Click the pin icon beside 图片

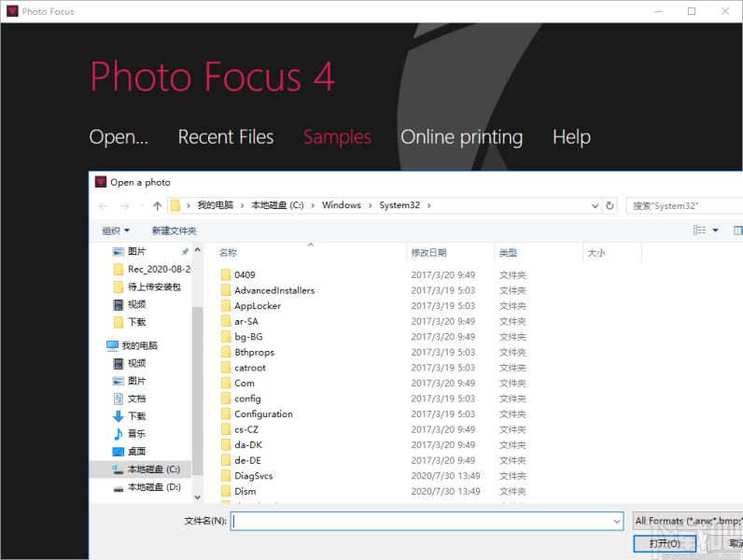[x=185, y=252]
